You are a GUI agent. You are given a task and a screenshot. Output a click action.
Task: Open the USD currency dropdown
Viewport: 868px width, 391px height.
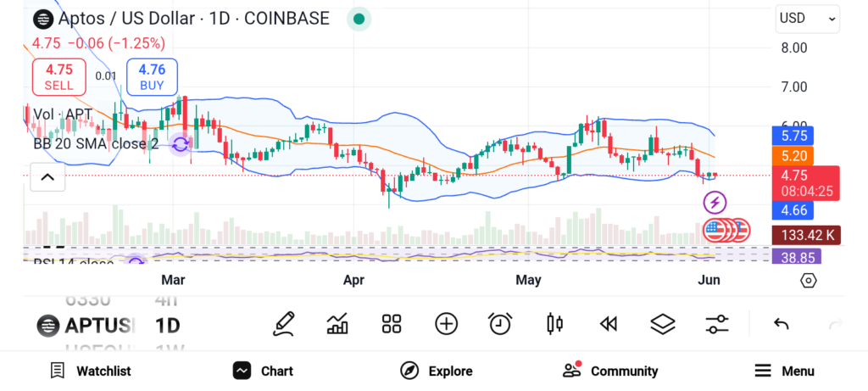808,19
